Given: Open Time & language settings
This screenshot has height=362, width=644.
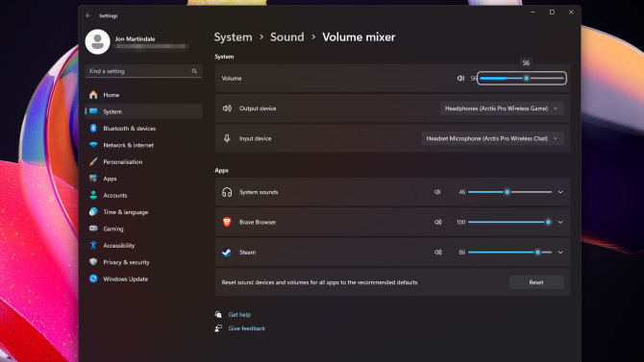Looking at the screenshot, I should 143,212.
